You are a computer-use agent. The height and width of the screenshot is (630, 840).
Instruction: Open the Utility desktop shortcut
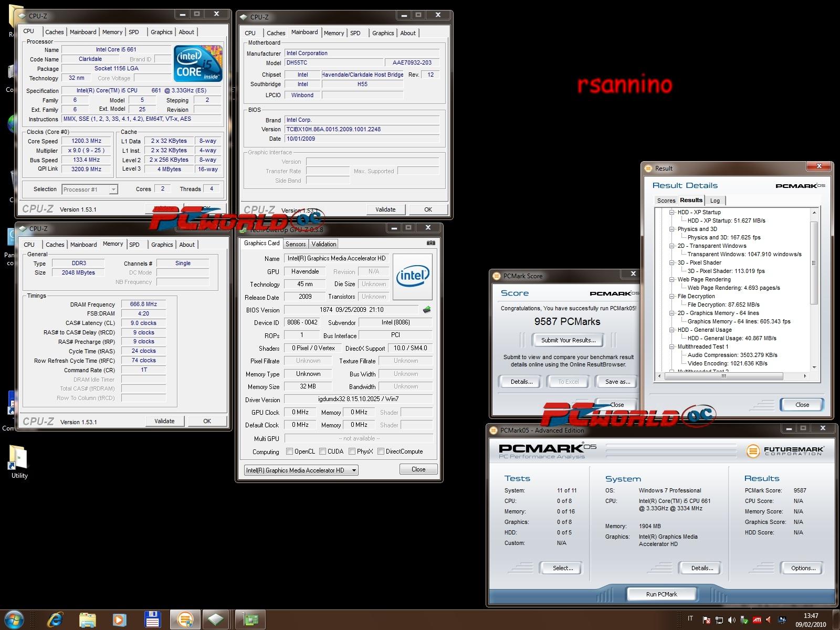(19, 462)
